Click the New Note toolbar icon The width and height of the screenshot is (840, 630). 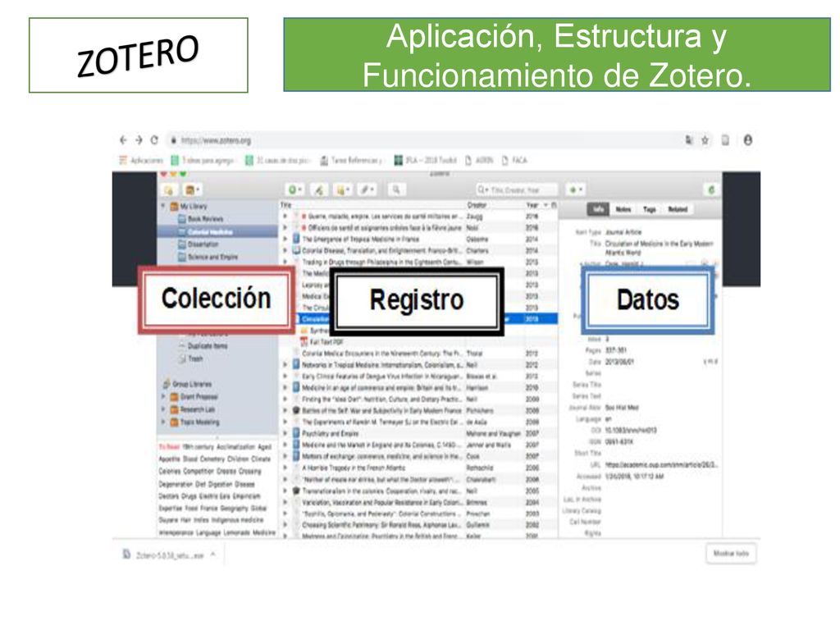point(342,189)
